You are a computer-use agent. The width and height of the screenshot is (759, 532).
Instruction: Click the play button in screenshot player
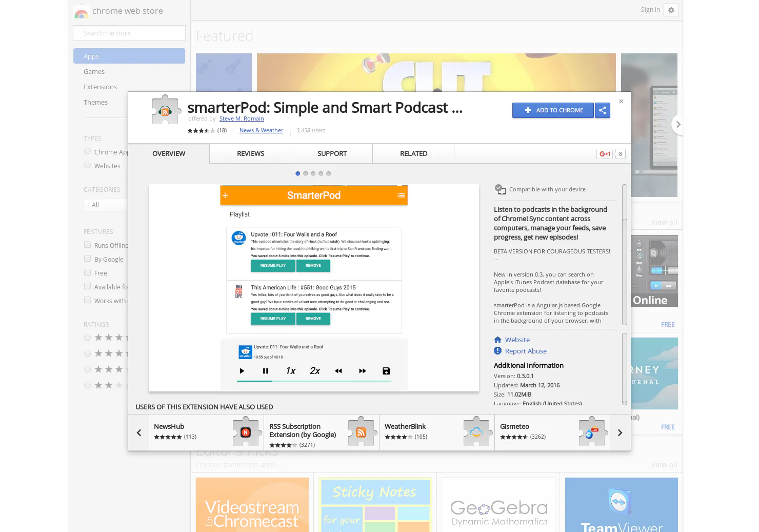click(242, 371)
